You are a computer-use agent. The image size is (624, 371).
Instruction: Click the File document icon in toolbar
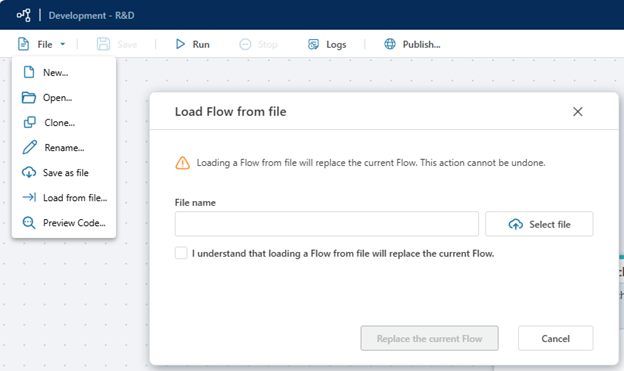(23, 44)
